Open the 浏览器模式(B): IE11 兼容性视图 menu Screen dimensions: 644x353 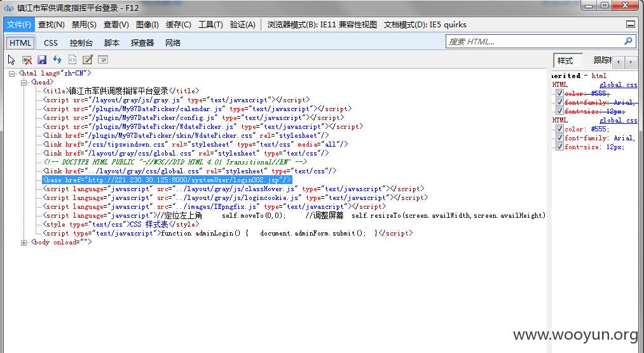[322, 25]
